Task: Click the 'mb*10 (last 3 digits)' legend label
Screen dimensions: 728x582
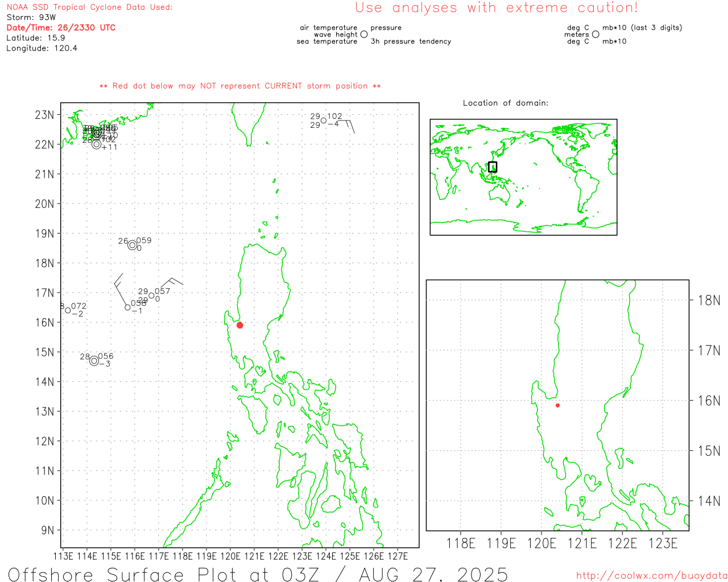Action: pyautogui.click(x=642, y=28)
